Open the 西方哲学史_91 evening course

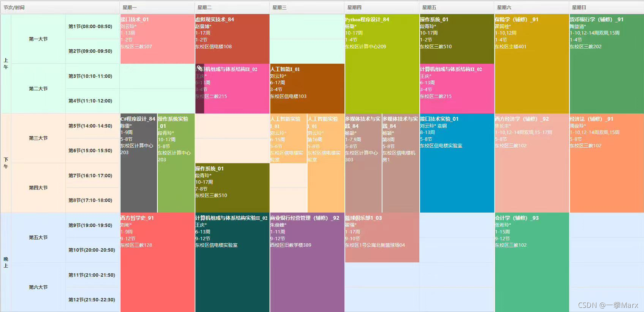pyautogui.click(x=157, y=262)
